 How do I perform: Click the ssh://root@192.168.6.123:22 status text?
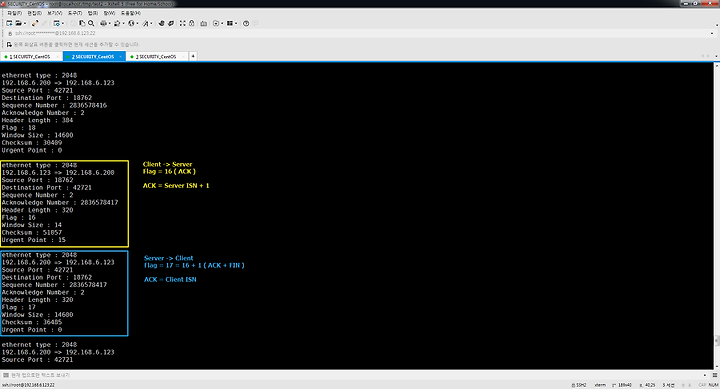28,385
